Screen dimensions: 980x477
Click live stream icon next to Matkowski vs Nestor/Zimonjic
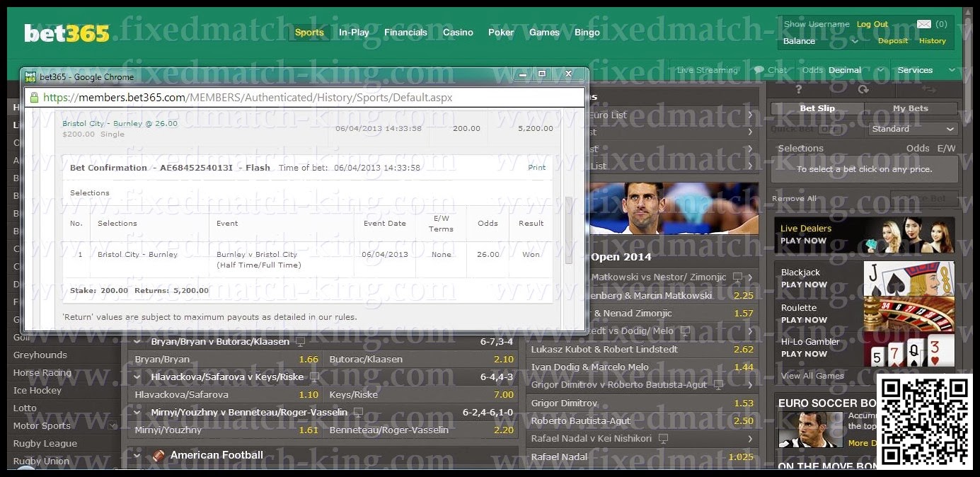coord(737,277)
